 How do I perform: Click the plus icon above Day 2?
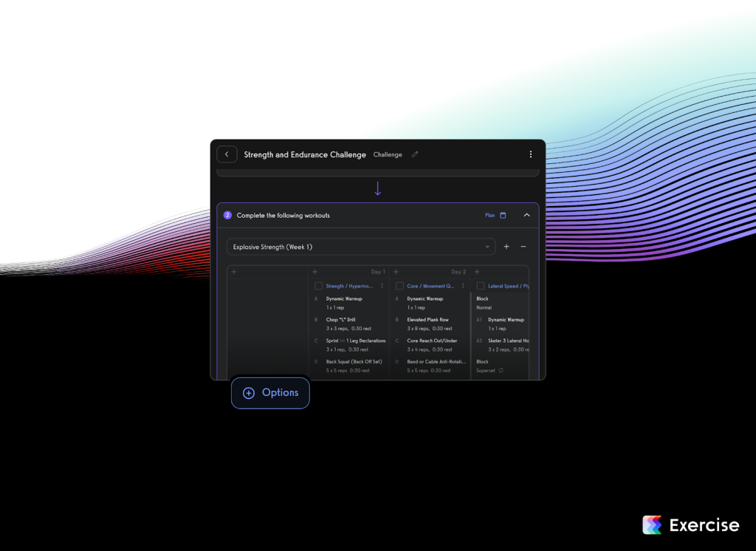tap(396, 272)
